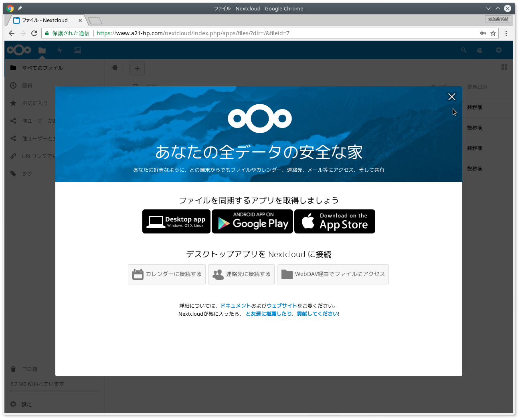The height and width of the screenshot is (420, 520).
Task: Click the bookmark star icon
Action: (493, 33)
